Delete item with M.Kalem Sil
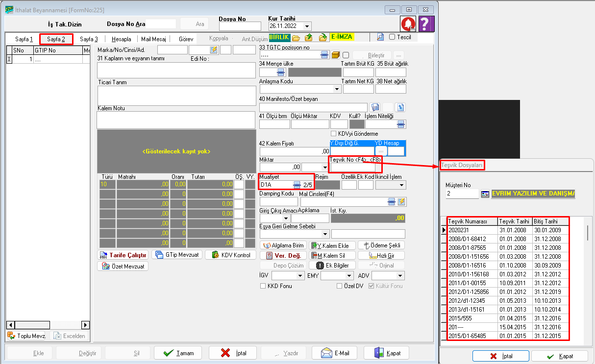Screen dimensions: 595x364 click(x=332, y=255)
